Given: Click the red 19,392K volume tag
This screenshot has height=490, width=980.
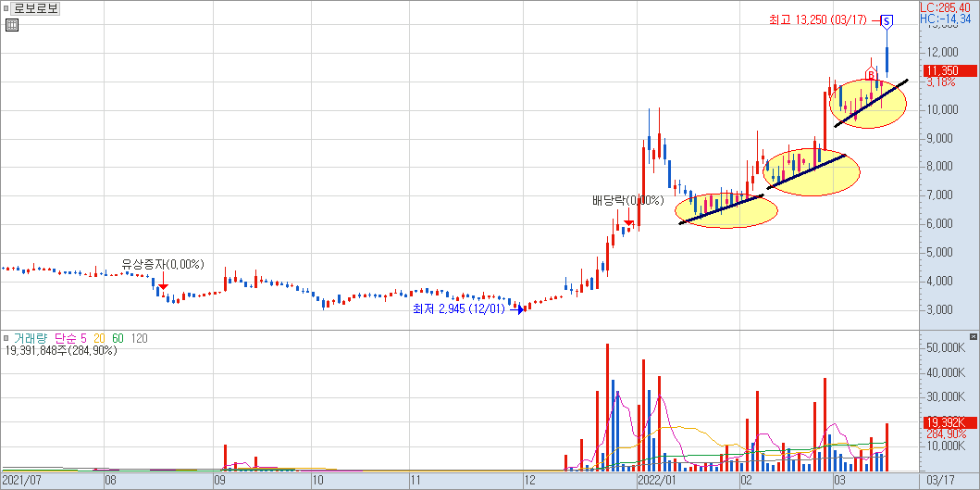Looking at the screenshot, I should click(949, 423).
